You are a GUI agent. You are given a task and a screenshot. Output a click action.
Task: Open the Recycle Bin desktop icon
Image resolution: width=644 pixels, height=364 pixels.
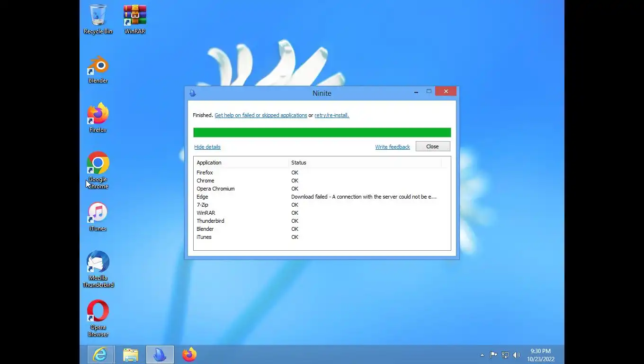pos(98,19)
